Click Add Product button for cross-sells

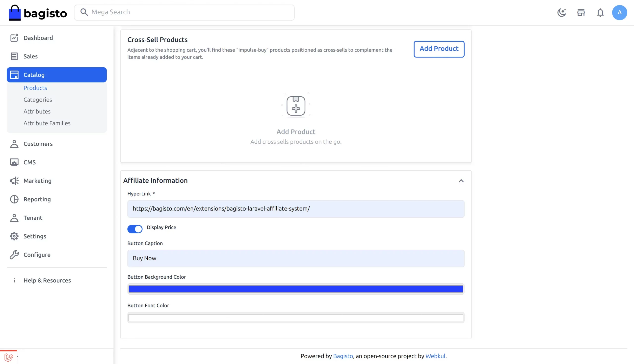pos(439,49)
